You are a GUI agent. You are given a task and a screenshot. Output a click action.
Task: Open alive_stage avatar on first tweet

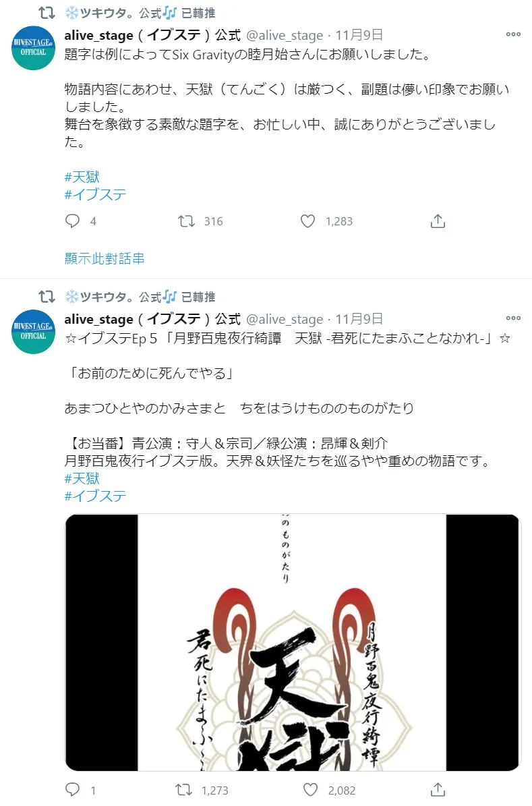pyautogui.click(x=34, y=48)
